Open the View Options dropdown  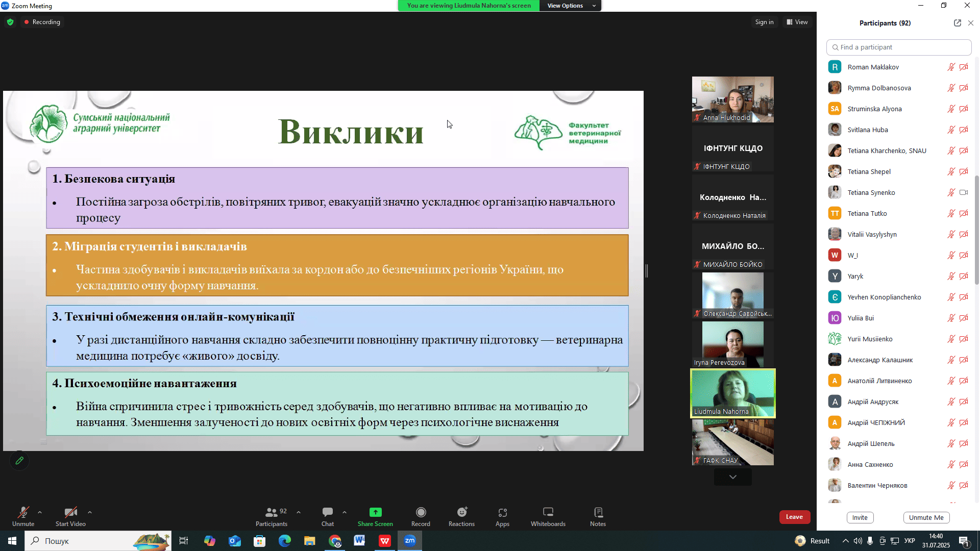click(x=571, y=6)
